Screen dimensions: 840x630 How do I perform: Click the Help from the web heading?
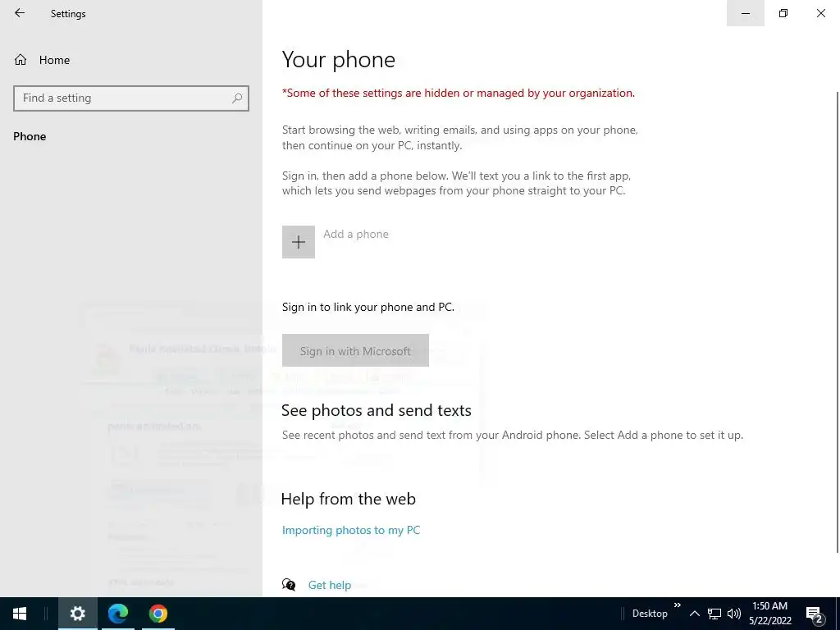tap(348, 499)
